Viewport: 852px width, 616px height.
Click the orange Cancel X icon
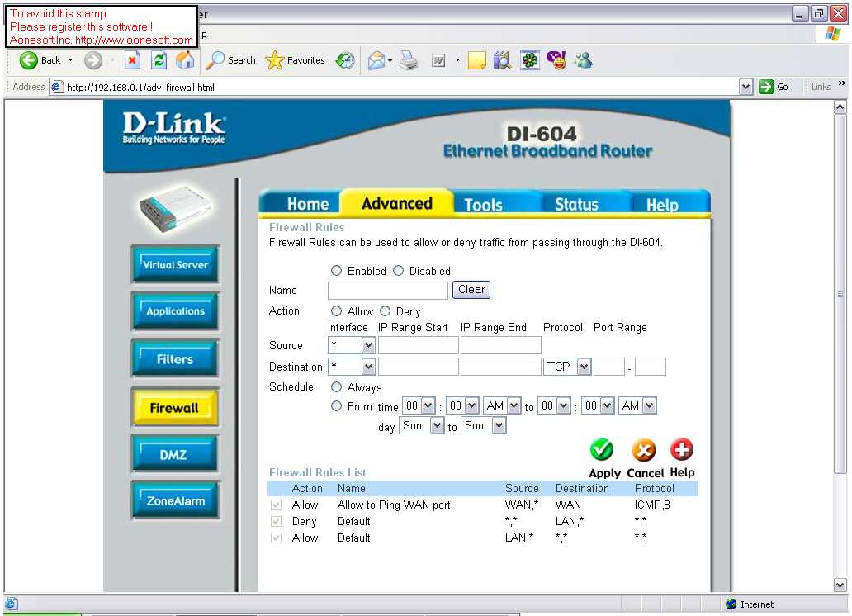pyautogui.click(x=644, y=450)
